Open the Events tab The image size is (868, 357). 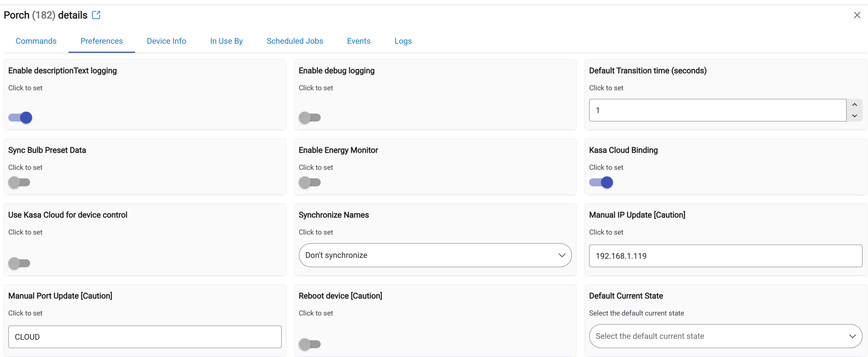coord(359,41)
